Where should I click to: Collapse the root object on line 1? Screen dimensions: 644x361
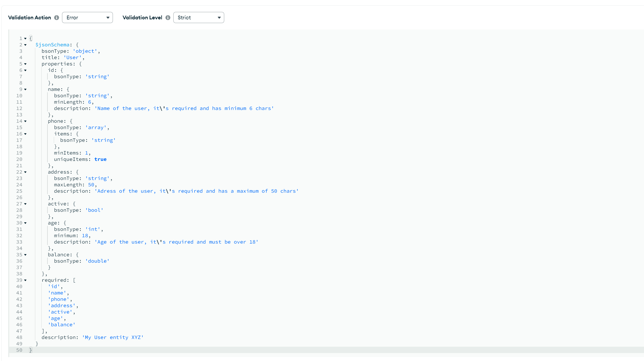coord(25,38)
